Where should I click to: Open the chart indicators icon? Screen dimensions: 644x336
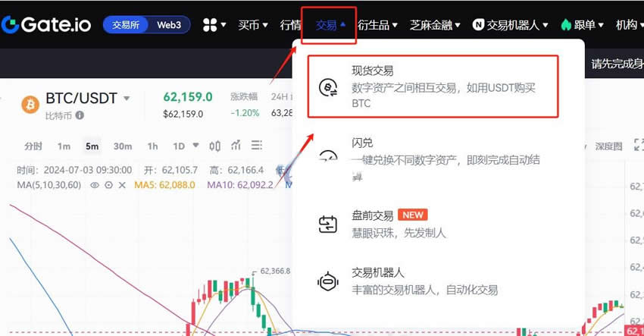236,145
